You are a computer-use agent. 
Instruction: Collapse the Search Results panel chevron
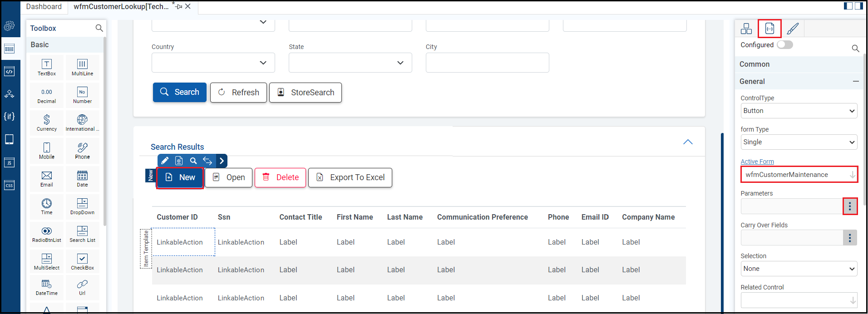tap(688, 142)
